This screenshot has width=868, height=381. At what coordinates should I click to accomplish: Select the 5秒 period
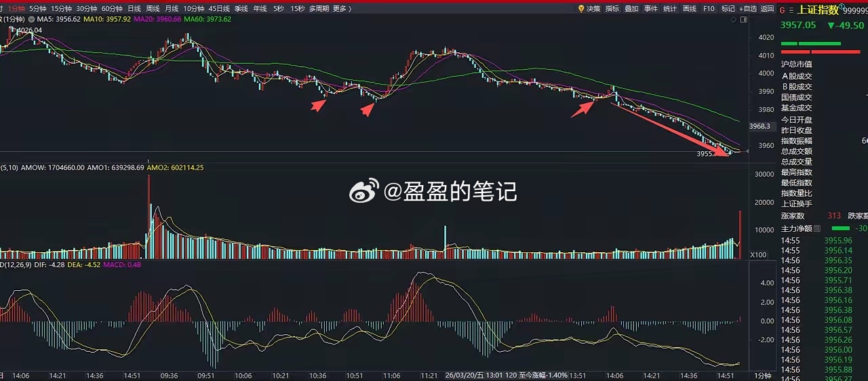[x=279, y=9]
